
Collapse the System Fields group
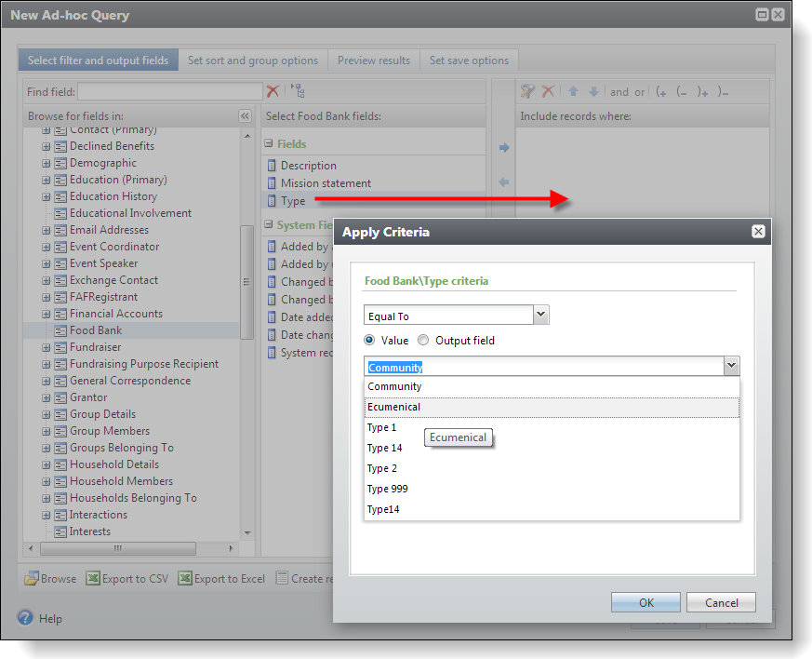(268, 224)
